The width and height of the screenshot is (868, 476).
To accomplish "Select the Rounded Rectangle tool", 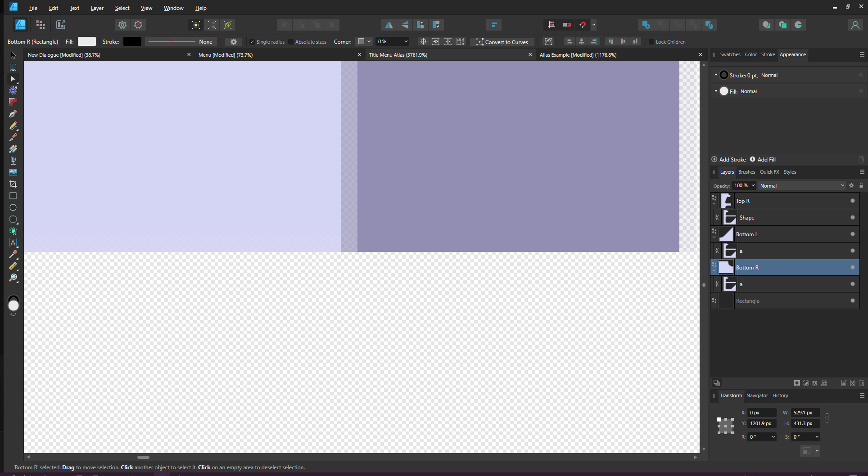I will coord(13,219).
